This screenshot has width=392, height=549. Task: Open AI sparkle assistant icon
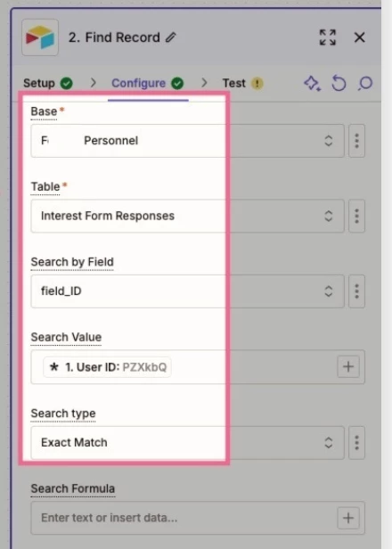(312, 84)
